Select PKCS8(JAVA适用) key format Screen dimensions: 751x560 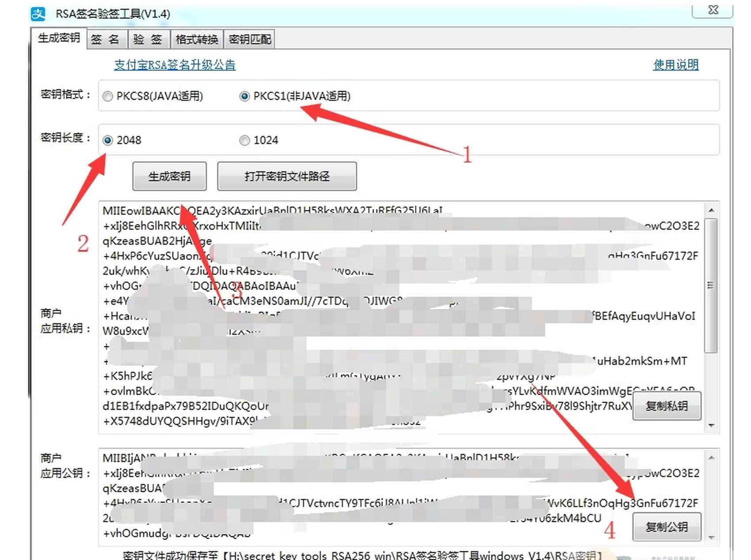pyautogui.click(x=107, y=96)
